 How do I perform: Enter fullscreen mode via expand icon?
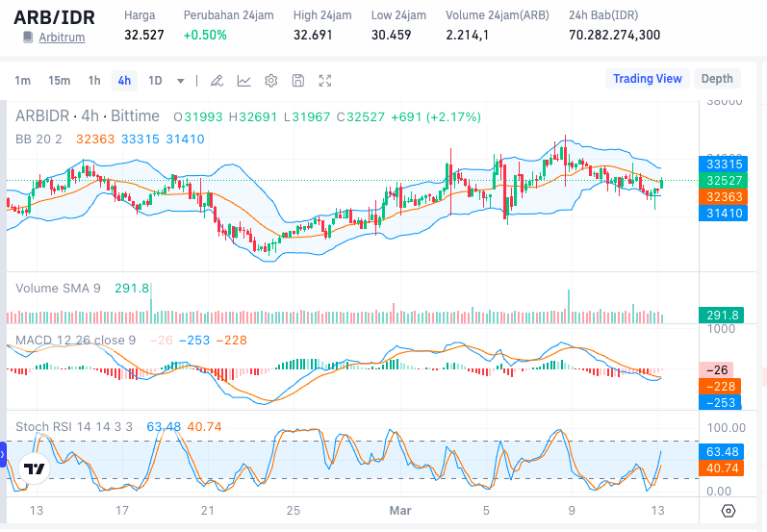[325, 81]
